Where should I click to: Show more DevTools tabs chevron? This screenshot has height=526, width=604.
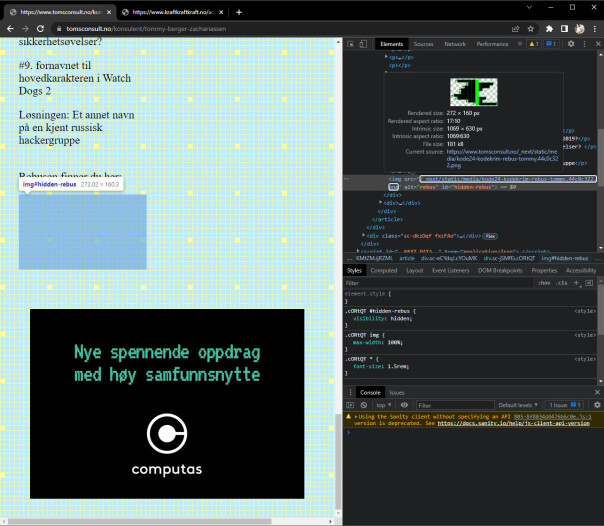coord(520,44)
